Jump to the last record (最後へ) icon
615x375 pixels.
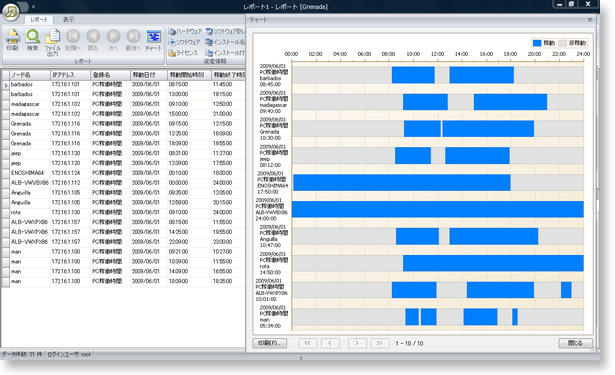(x=133, y=40)
